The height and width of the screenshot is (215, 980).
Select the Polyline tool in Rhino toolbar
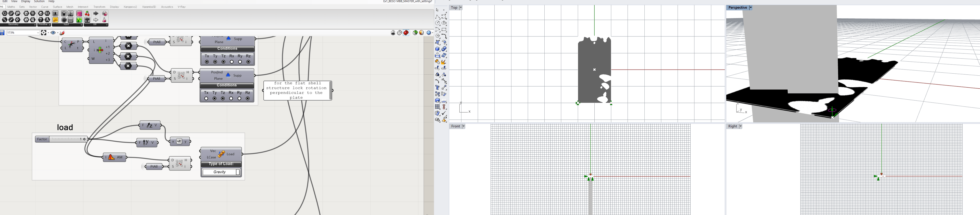[x=437, y=17]
